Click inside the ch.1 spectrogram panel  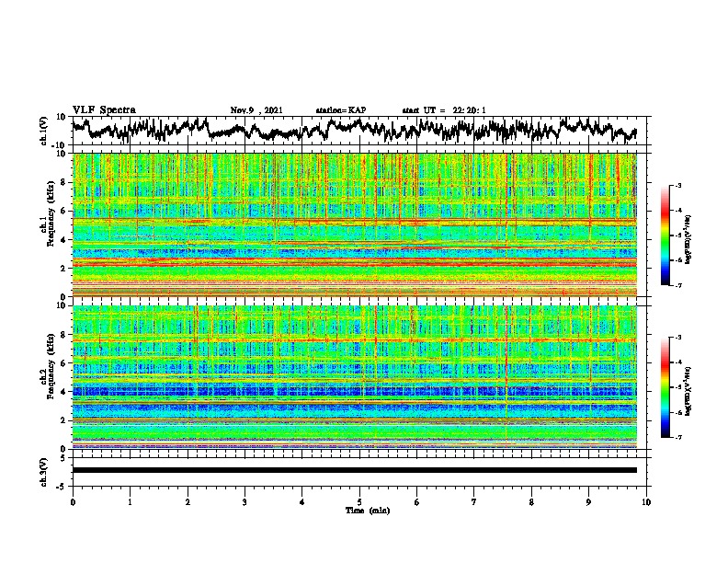(x=355, y=224)
